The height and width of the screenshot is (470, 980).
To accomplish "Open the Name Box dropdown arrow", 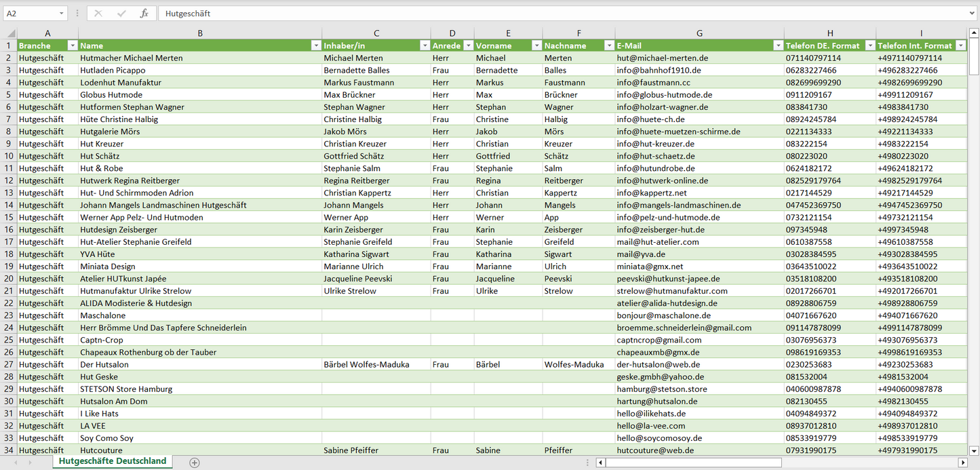I will point(62,14).
